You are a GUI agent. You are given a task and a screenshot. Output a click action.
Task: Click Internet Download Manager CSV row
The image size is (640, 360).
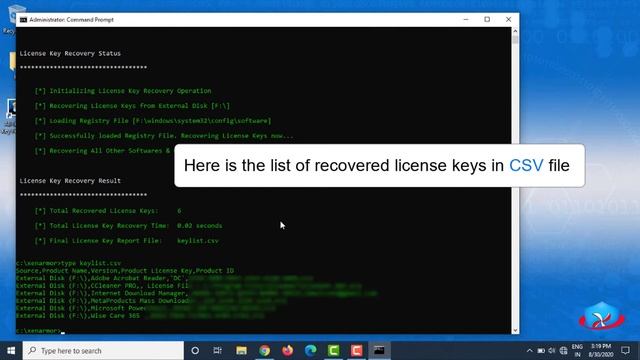(196, 293)
